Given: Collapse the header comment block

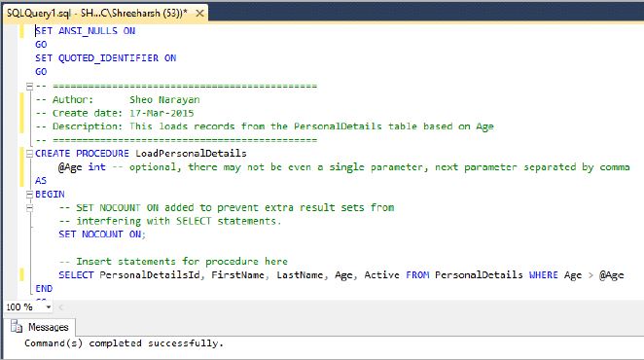Looking at the screenshot, I should click(29, 87).
